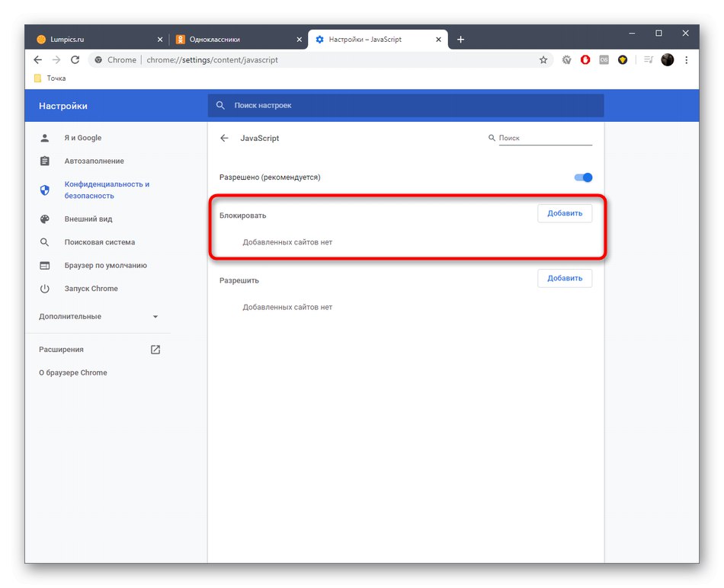The image size is (724, 588).
Task: Open Chrome three-dot menu
Action: click(686, 59)
